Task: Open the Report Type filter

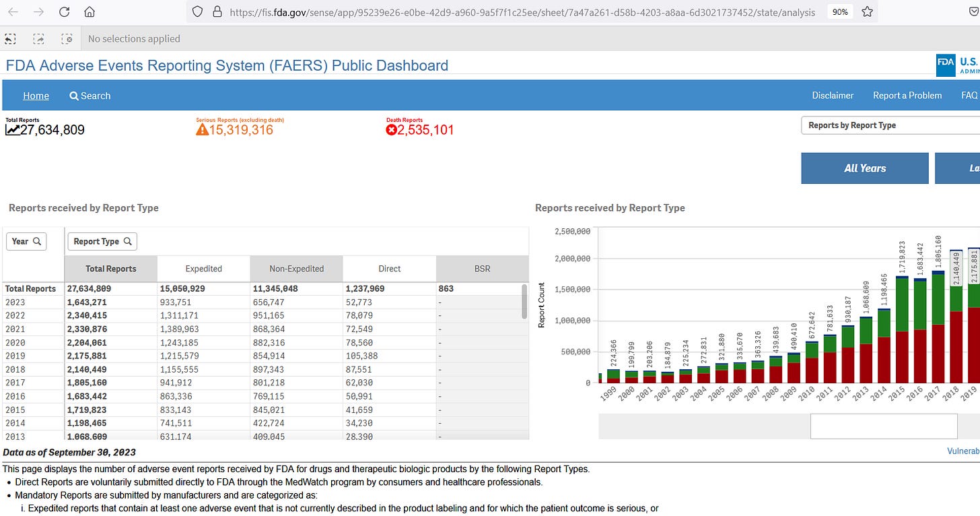Action: click(102, 241)
